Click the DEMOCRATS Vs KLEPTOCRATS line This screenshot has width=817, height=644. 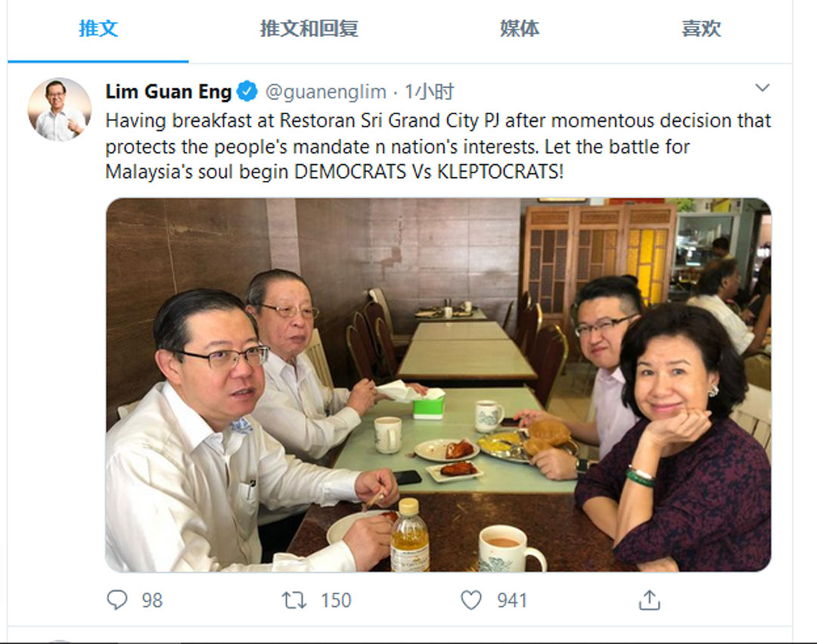[430, 172]
